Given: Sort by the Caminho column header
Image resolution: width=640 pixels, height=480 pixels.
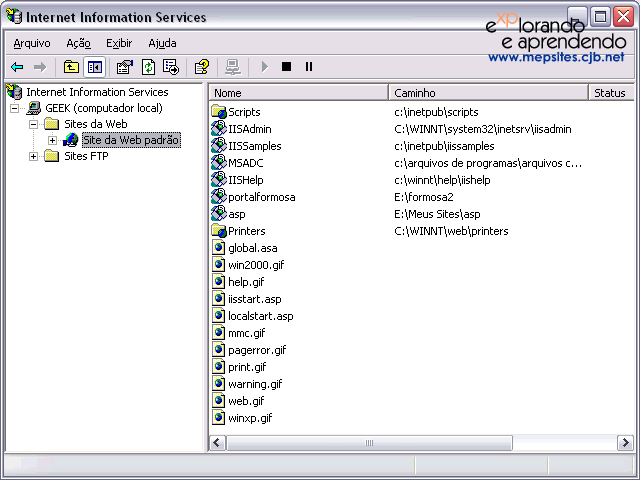Looking at the screenshot, I should 488,93.
